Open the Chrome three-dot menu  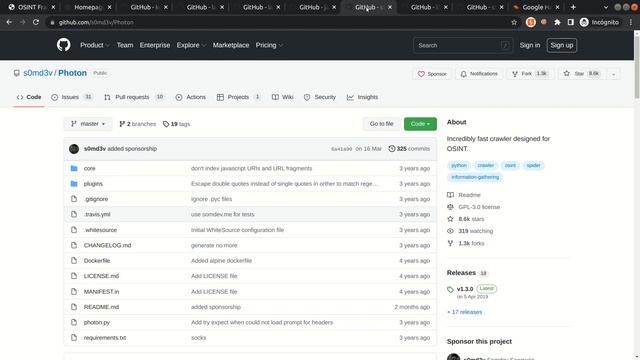coord(631,22)
